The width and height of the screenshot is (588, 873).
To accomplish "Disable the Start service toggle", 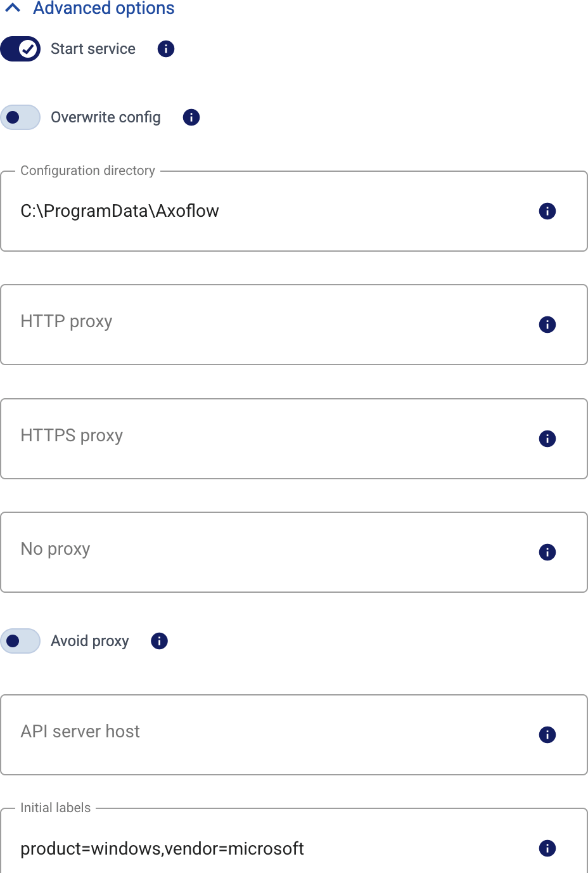I will [x=20, y=49].
